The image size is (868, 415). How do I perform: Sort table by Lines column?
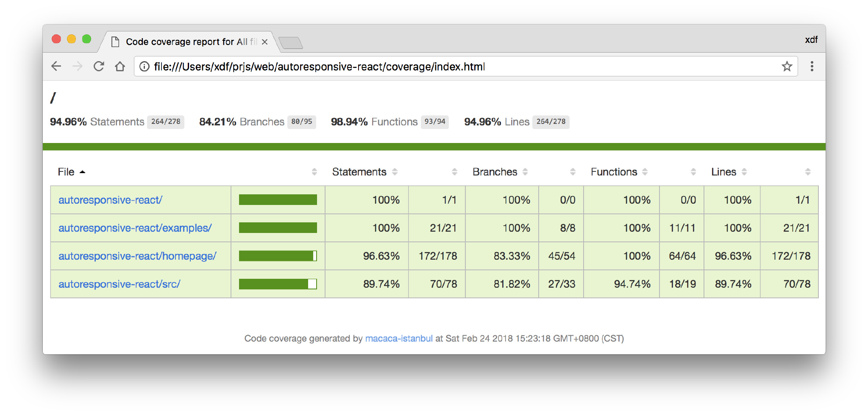click(x=724, y=172)
